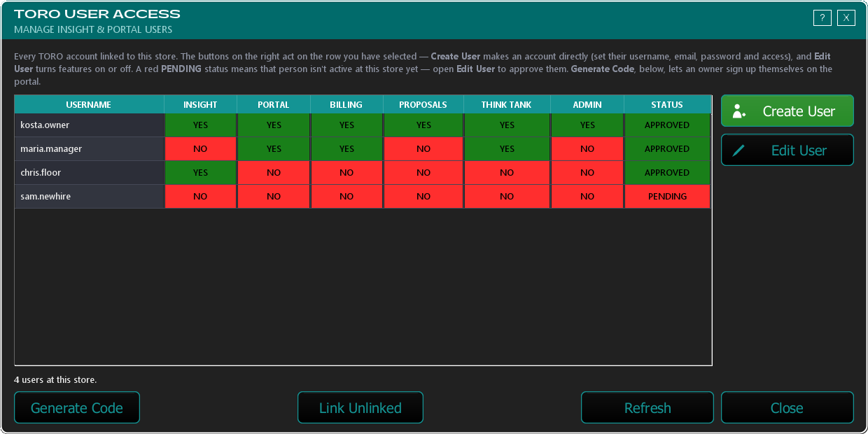Viewport: 868px width, 434px height.
Task: Click the Portal YES cell for maria.manager
Action: pos(274,149)
